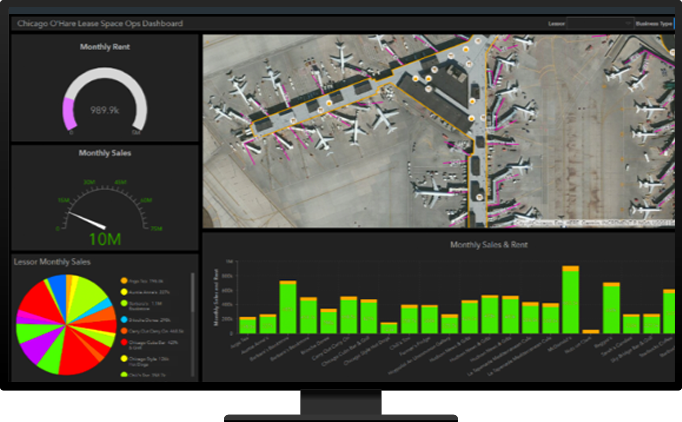Image resolution: width=682 pixels, height=422 pixels.
Task: Click the Lessor Monthly Sales panel heading
Action: [52, 261]
